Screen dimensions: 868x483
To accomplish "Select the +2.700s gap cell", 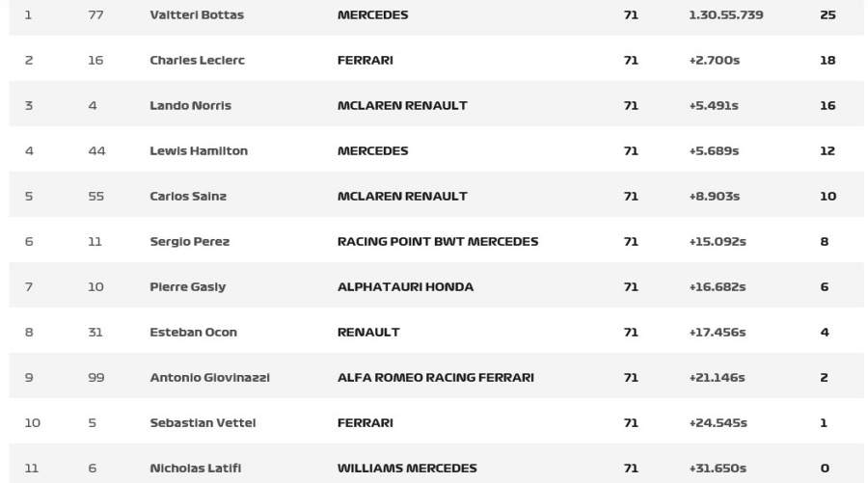I will click(714, 61).
